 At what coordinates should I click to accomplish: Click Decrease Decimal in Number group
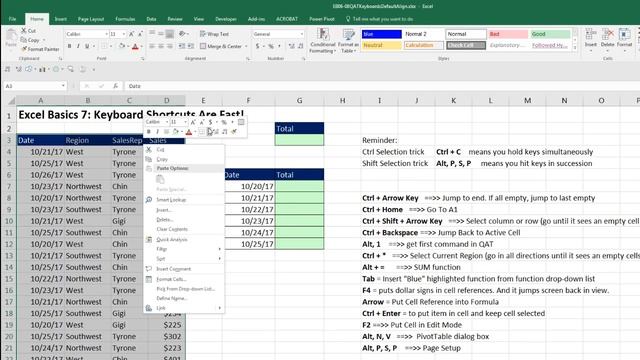point(301,47)
